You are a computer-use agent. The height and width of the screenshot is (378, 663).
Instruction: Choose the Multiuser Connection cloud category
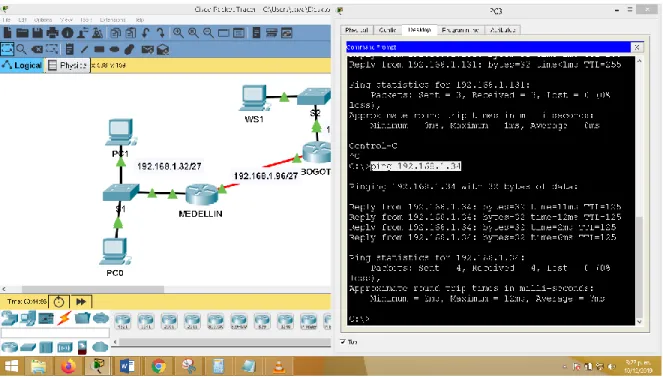(101, 318)
